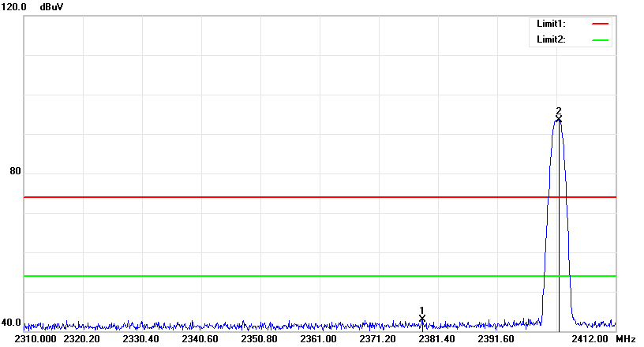644x347 pixels.
Task: Select the 'Limit2:' legend label
Action: pyautogui.click(x=551, y=39)
